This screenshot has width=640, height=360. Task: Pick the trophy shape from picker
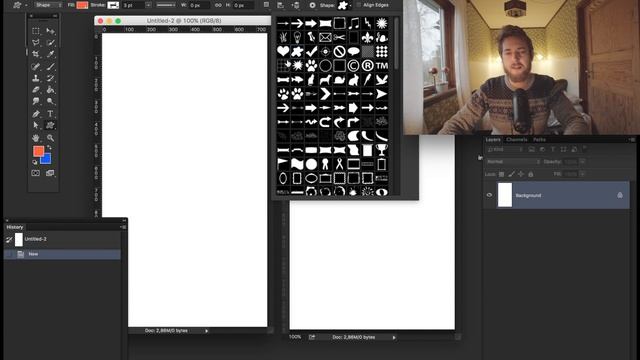(382, 150)
